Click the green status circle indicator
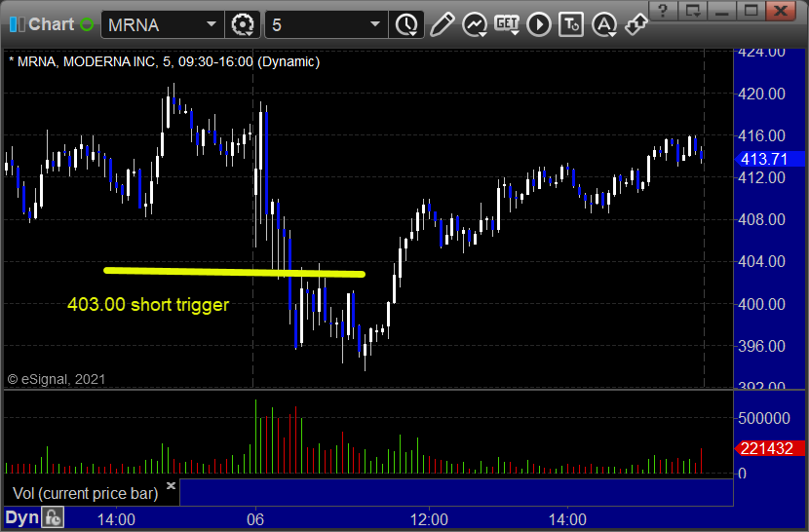This screenshot has height=532, width=809. pos(87,24)
